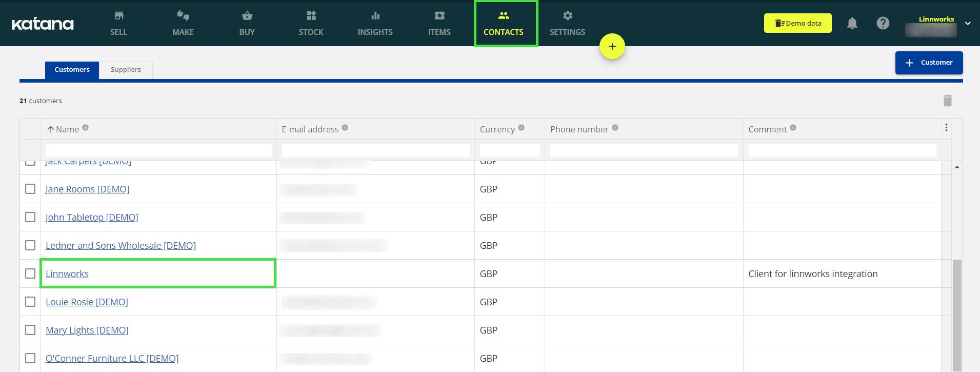This screenshot has height=372, width=980.
Task: Open the Sell section icon
Action: [118, 16]
